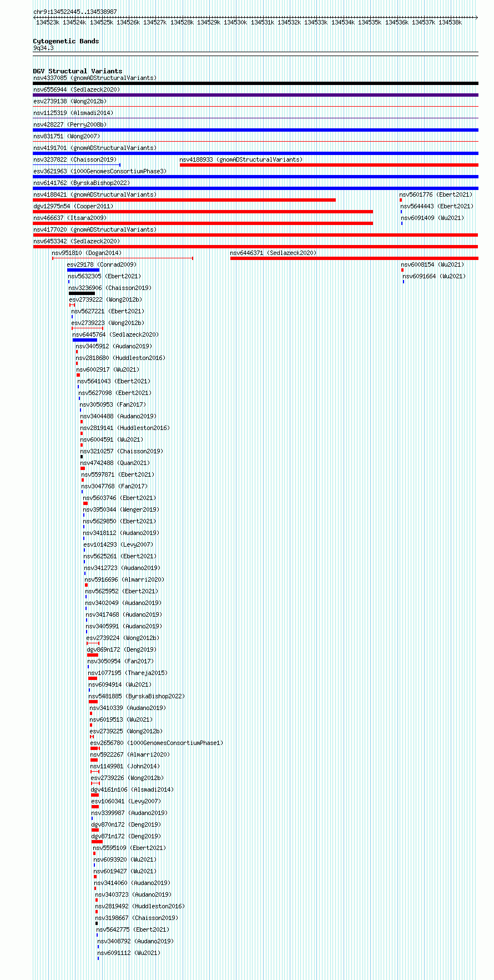Click nsv428227 (Perry2008b) label

[70, 125]
